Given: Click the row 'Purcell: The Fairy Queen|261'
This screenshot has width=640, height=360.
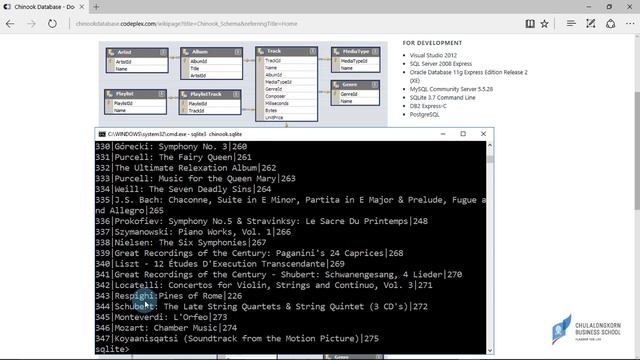Looking at the screenshot, I should click(x=173, y=157).
